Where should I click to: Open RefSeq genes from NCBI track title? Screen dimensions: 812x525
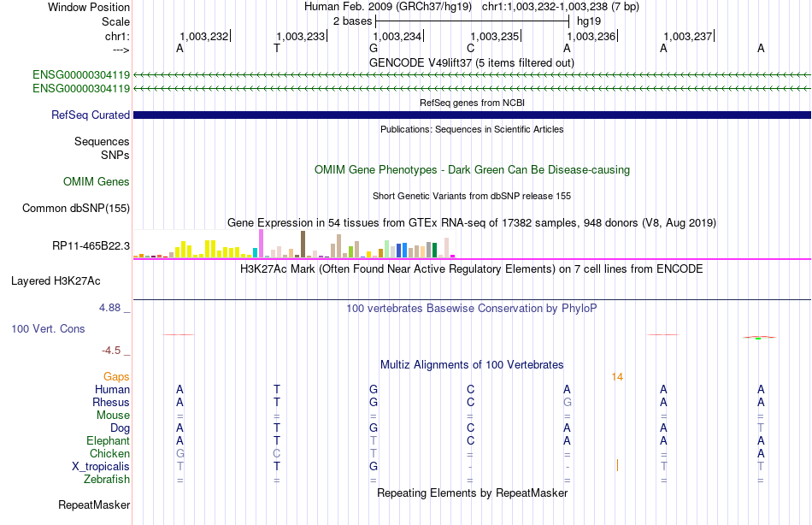(472, 103)
